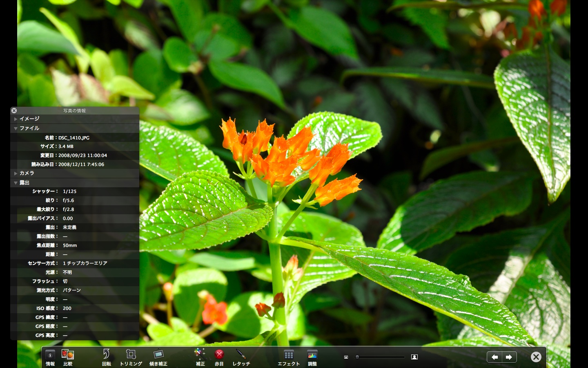Image resolution: width=588 pixels, height=368 pixels.
Task: Collapse the ファイル section
Action: (x=16, y=128)
